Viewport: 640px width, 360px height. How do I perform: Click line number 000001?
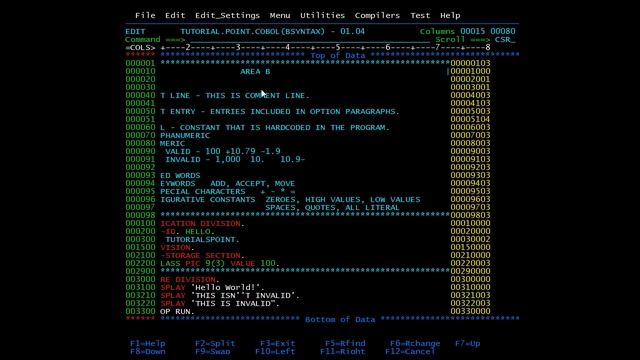click(140, 63)
